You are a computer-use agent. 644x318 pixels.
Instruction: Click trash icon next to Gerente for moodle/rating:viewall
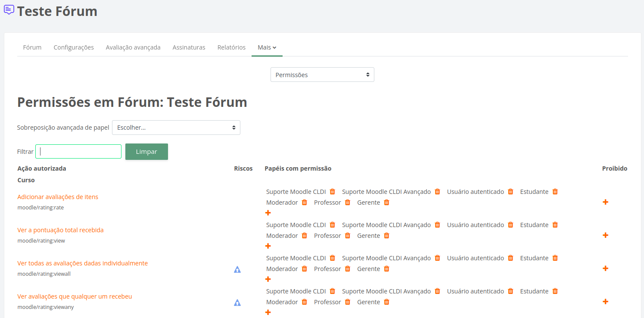[386, 269]
